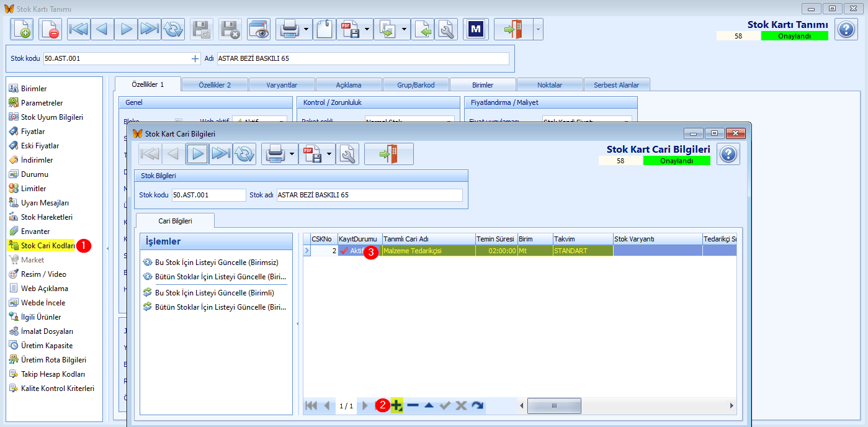The width and height of the screenshot is (868, 427).
Task: Click the new record icon in main toolbar
Action: tap(22, 29)
